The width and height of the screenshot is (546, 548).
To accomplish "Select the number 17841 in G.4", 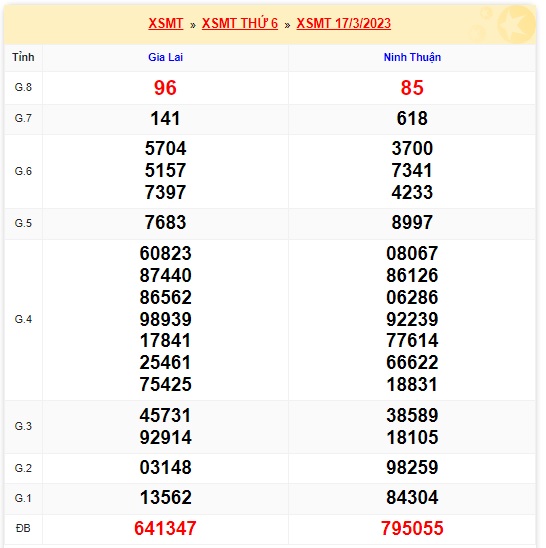I will pos(165,341).
